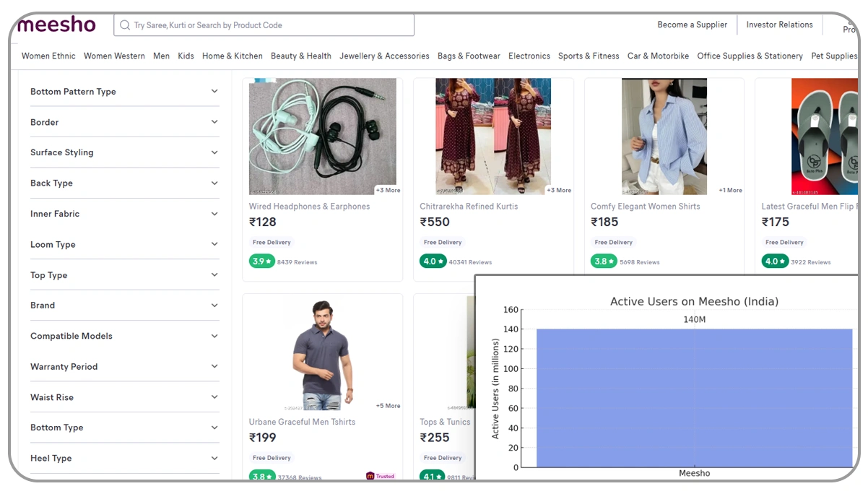
Task: Expand the Waist Rise filter
Action: coord(123,397)
